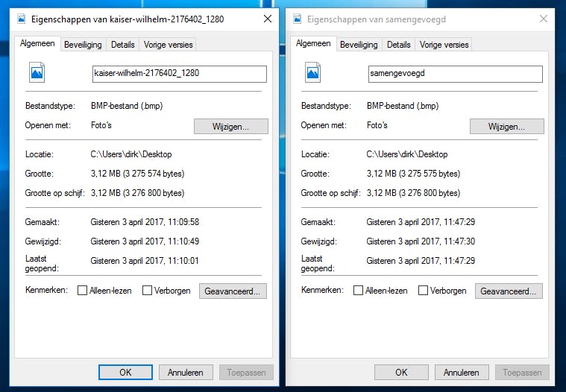Click the image file icon in the samengevoegd dialog
Screen dimensions: 566x392
pos(313,73)
